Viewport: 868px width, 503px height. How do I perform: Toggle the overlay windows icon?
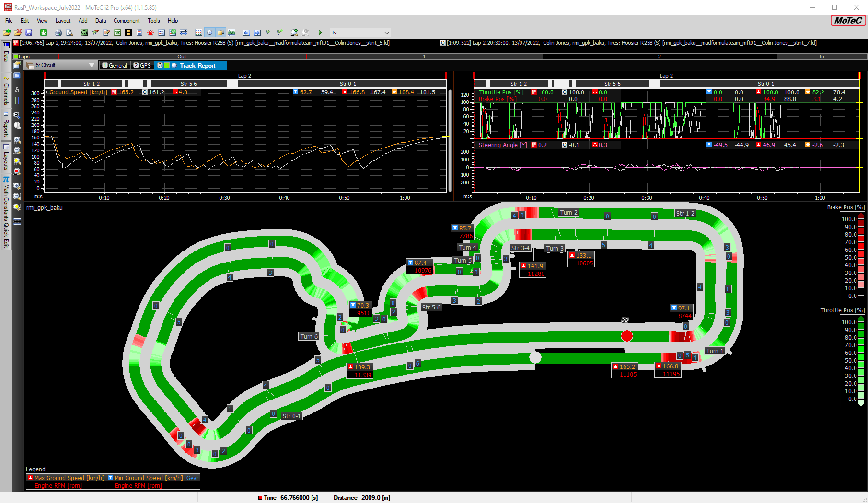click(x=220, y=33)
